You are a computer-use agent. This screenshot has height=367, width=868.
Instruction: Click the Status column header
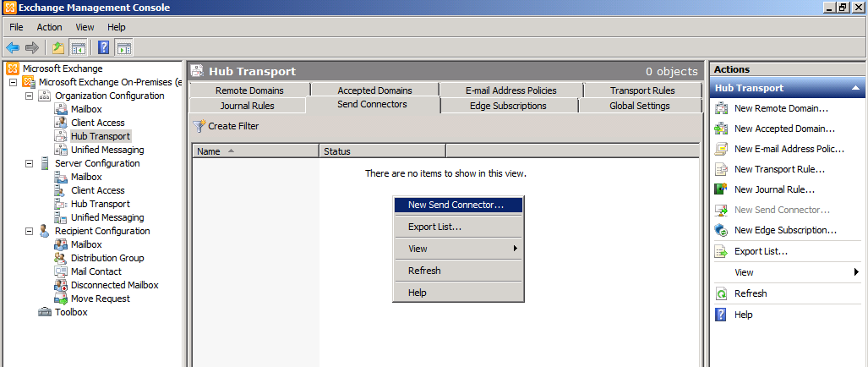383,151
